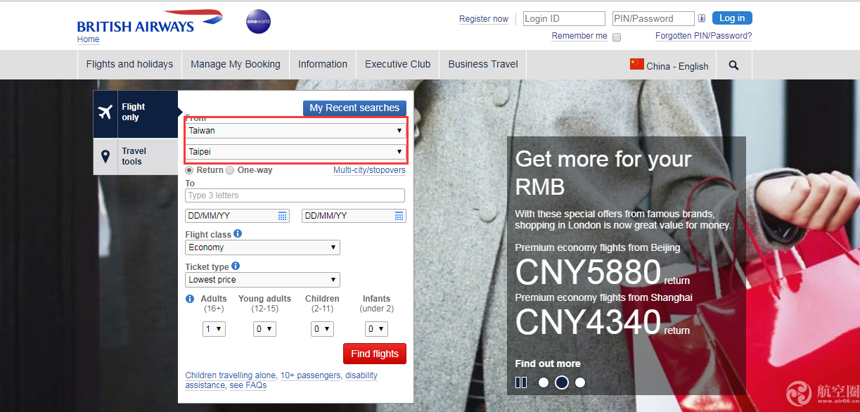Click the Ticket type info icon
Screen dimensions: 860x412
[235, 266]
